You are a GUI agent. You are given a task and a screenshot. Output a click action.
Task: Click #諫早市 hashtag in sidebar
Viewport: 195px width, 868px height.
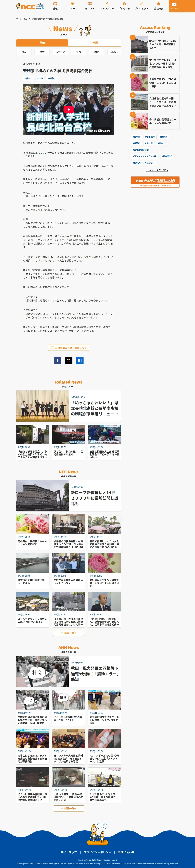coord(136,143)
